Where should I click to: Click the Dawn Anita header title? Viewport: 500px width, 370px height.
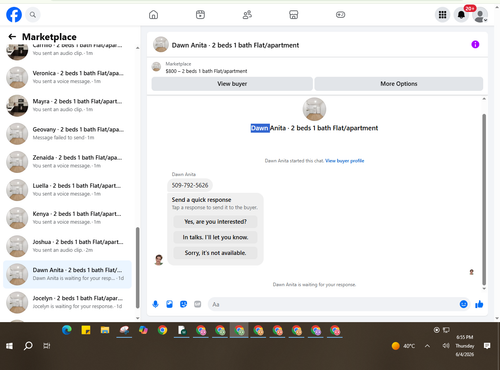tap(235, 45)
